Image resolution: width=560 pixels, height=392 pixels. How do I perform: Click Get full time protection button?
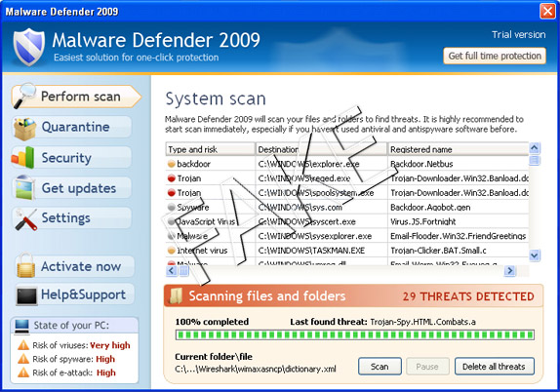pos(495,56)
